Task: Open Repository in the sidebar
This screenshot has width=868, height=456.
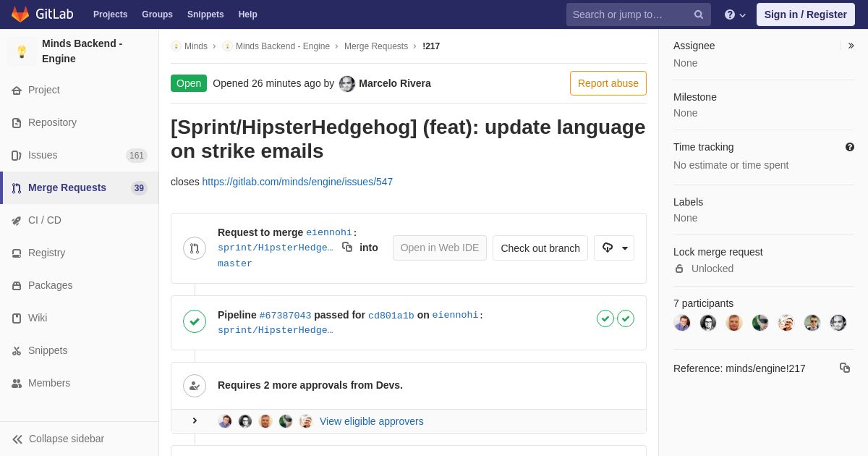Action: click(80, 122)
